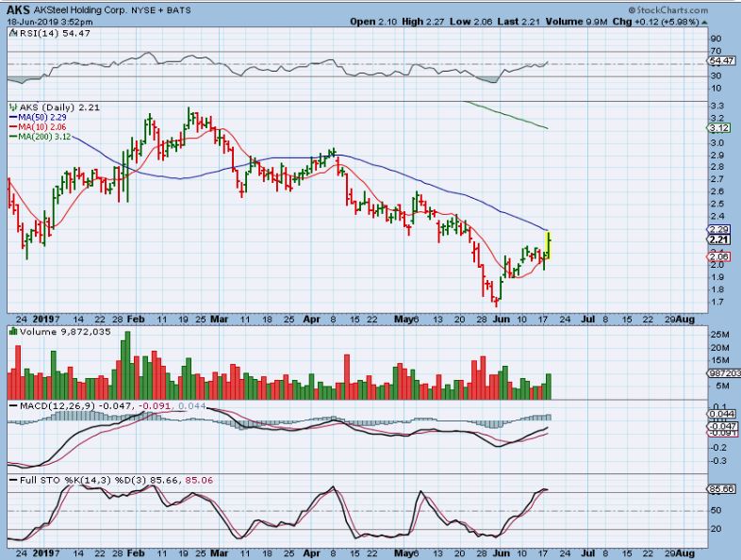Screen dimensions: 741x560
Task: Click the green line swatch for MA(200)
Action: click(13, 137)
